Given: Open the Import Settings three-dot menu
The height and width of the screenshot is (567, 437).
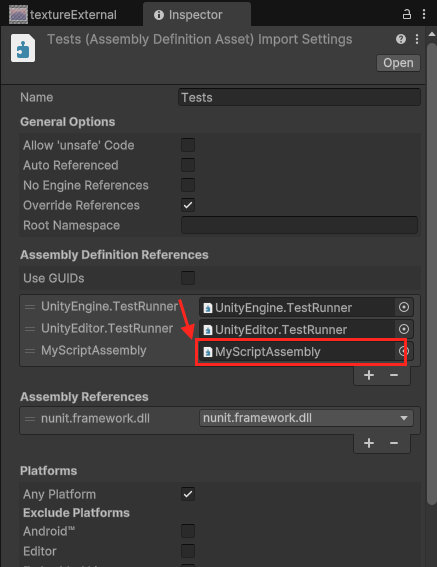Looking at the screenshot, I should (417, 39).
